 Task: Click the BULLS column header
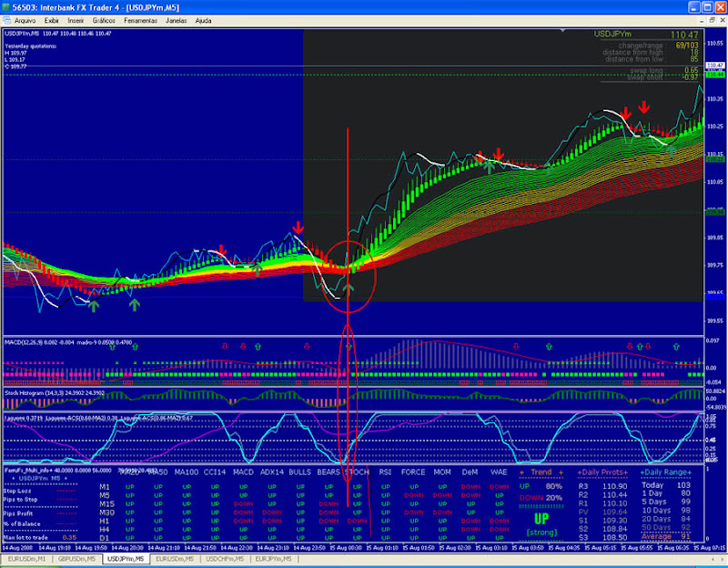(300, 472)
